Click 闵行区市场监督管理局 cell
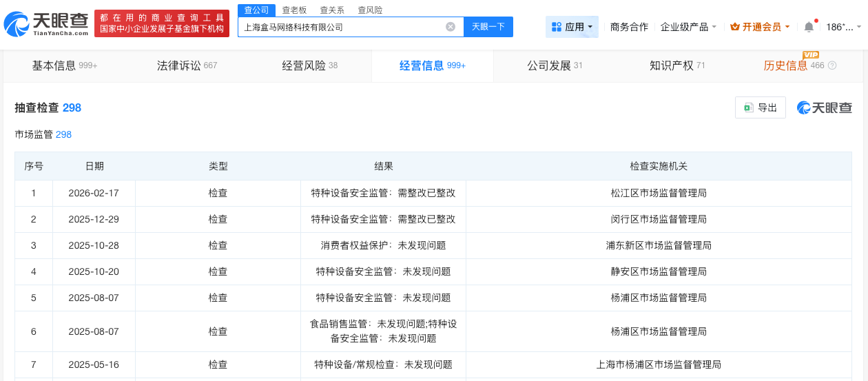 tap(659, 219)
